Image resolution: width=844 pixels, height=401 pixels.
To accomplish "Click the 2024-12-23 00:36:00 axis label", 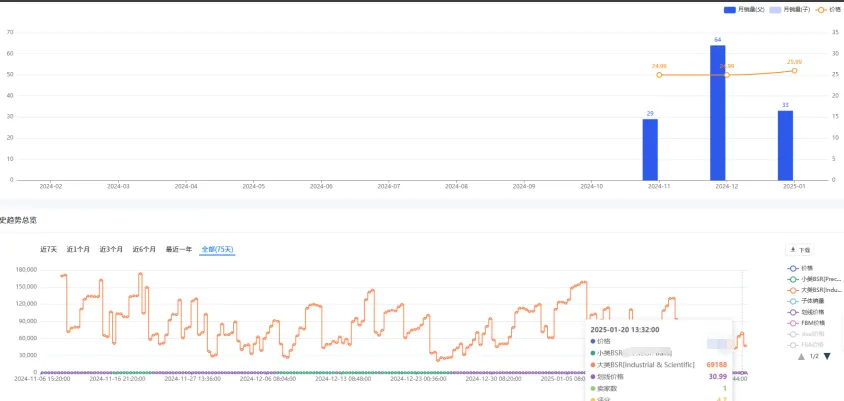I will pos(418,379).
